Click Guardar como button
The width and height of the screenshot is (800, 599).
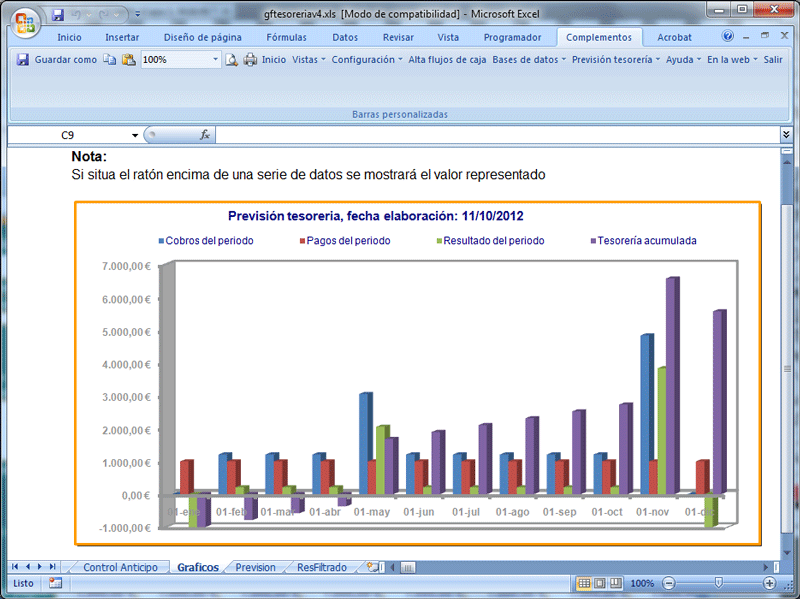[65, 60]
